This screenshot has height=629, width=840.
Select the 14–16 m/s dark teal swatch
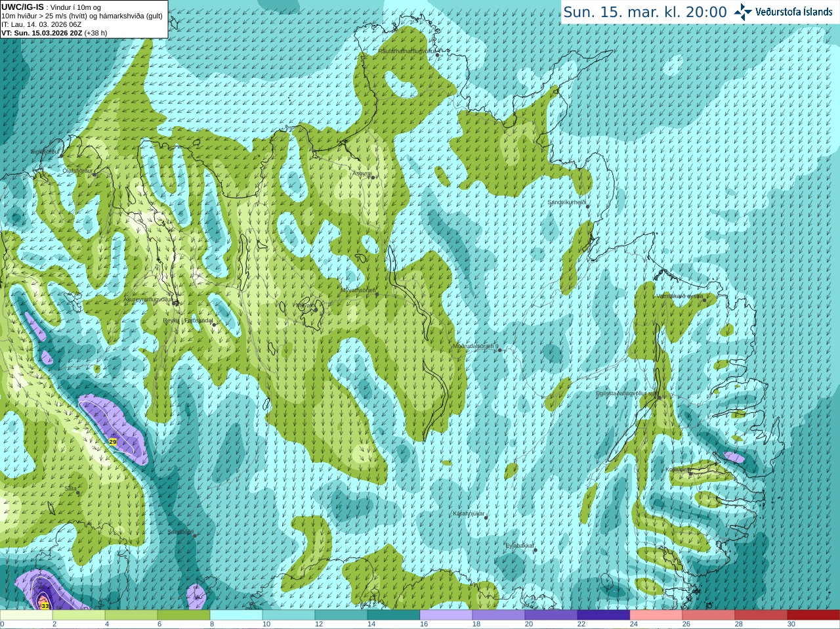tap(394, 615)
